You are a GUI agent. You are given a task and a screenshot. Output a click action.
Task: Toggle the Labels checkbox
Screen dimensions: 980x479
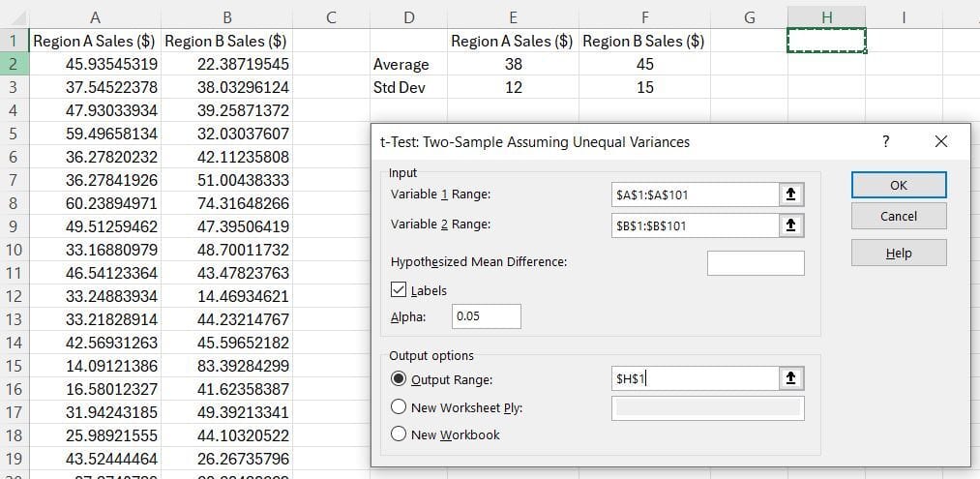[x=399, y=290]
